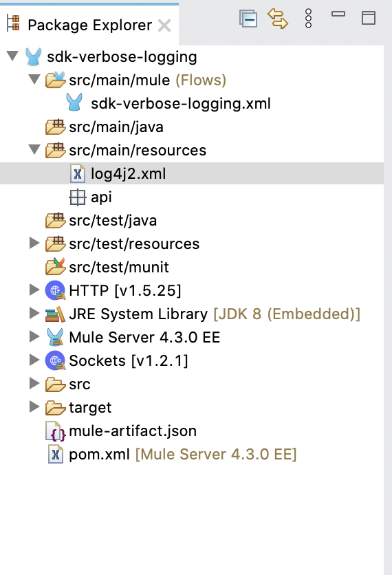Viewport: 392px width, 575px height.
Task: Collapse the sdk-verbose-logging project
Action: [12, 56]
